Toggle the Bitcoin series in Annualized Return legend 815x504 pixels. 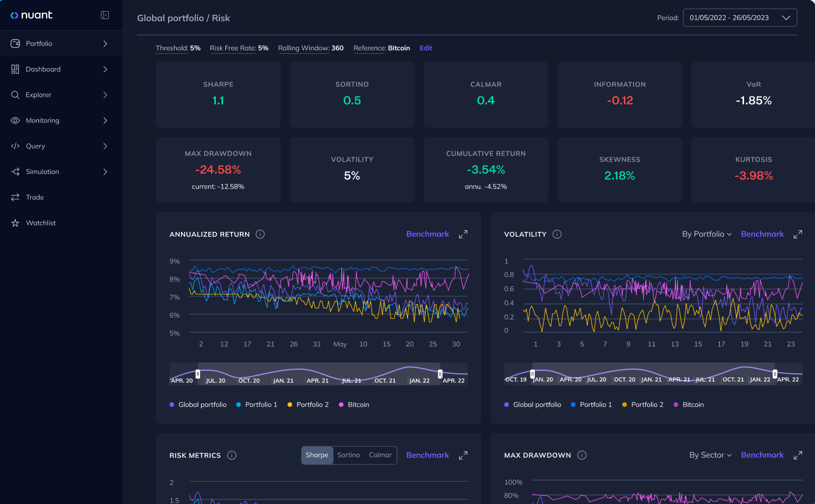pos(354,404)
